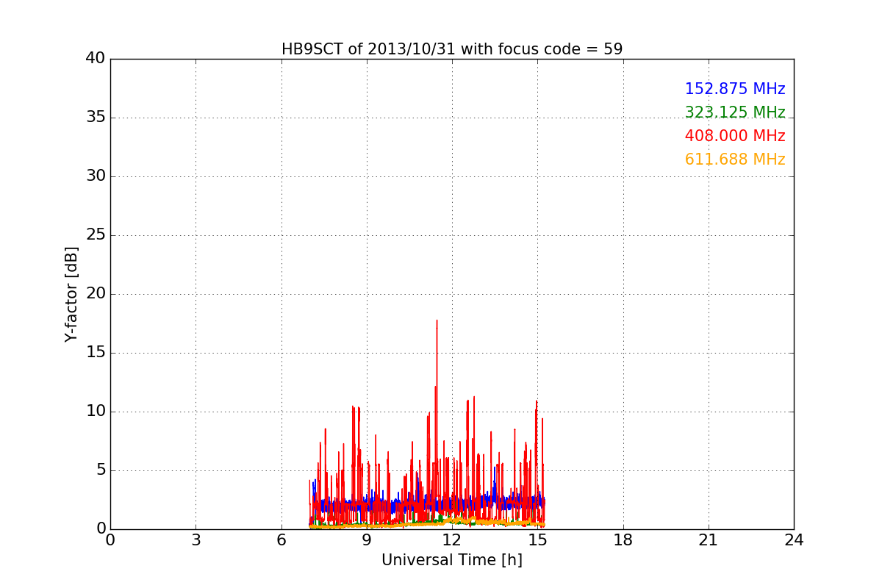This screenshot has width=882, height=588.
Task: Click the 9 tick on the time axis
Action: point(367,540)
